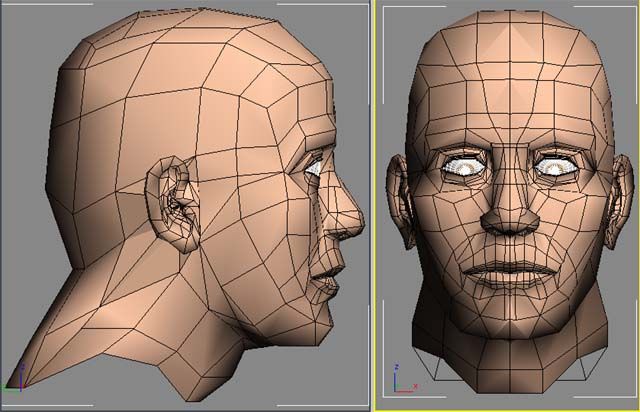
Task: Select the ear mesh in side view
Action: [173, 204]
